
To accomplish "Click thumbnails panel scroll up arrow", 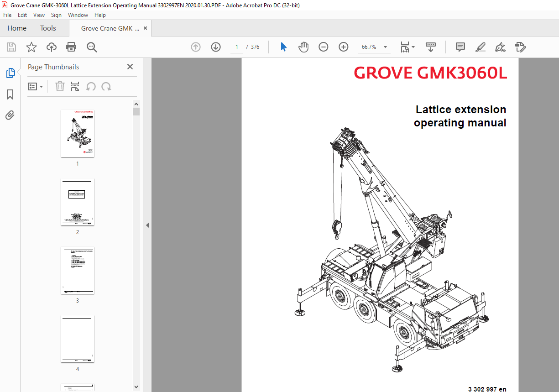I will 136,104.
